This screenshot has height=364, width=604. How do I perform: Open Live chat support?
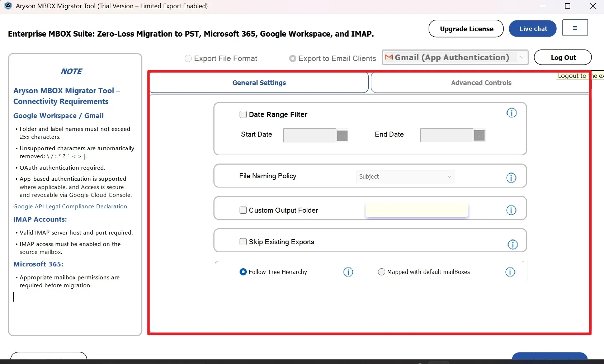pos(533,29)
